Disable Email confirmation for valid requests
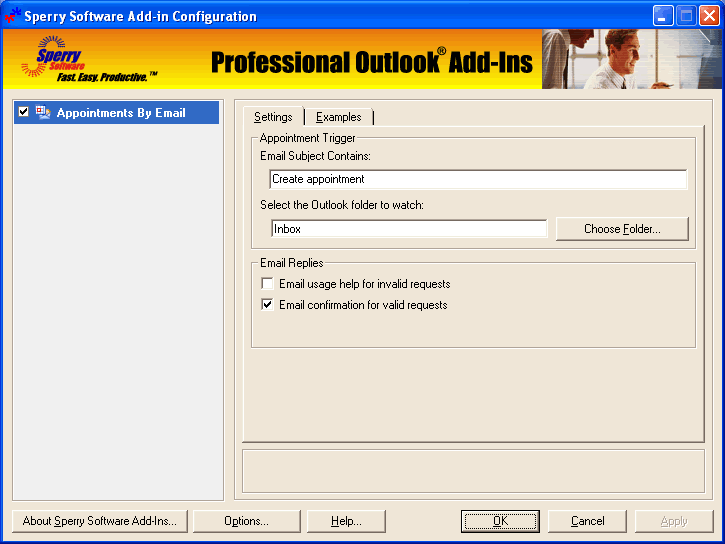Image resolution: width=725 pixels, height=544 pixels. pyautogui.click(x=267, y=305)
